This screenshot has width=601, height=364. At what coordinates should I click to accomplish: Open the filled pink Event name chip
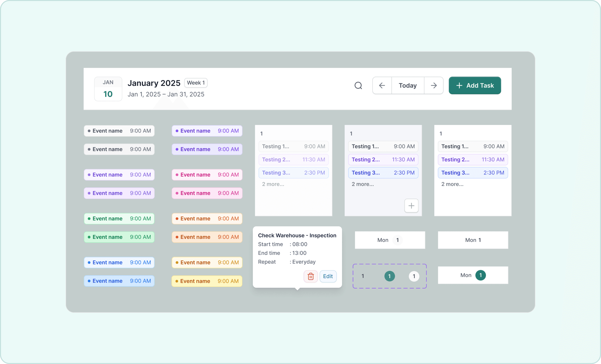coord(207,193)
